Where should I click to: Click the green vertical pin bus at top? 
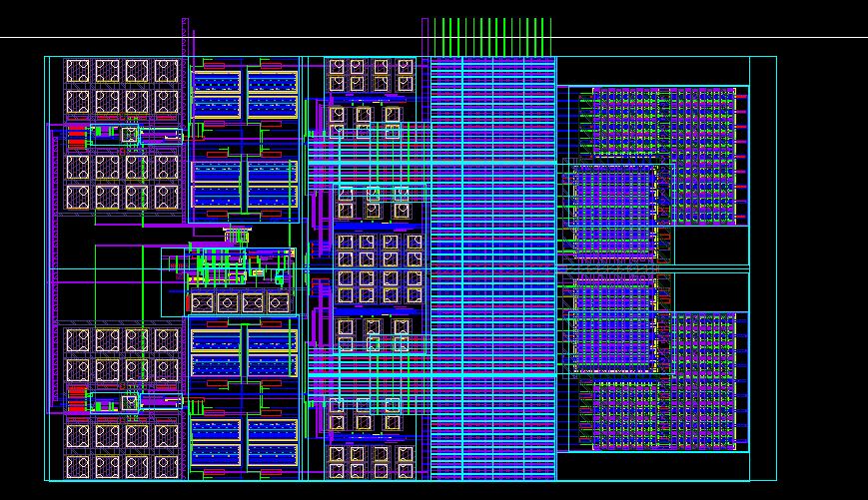tap(494, 36)
